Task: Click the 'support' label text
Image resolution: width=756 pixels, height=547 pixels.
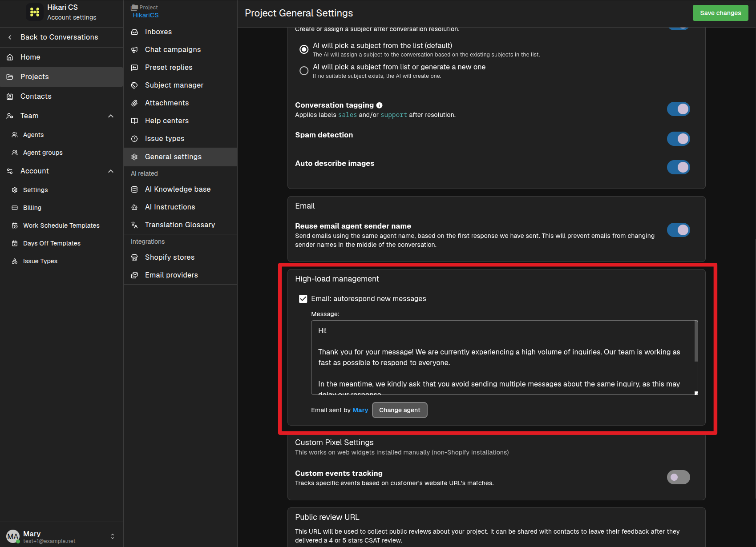Action: tap(394, 115)
